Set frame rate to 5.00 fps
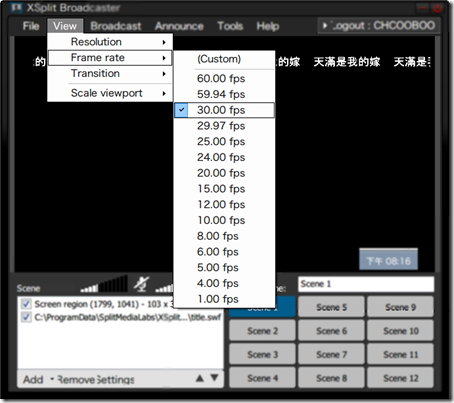This screenshot has width=454, height=403. coord(224,267)
